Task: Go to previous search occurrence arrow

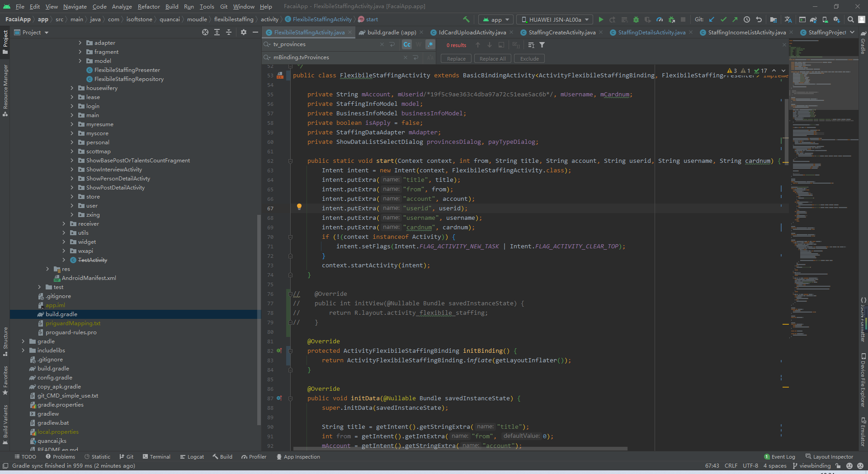Action: coord(478,45)
